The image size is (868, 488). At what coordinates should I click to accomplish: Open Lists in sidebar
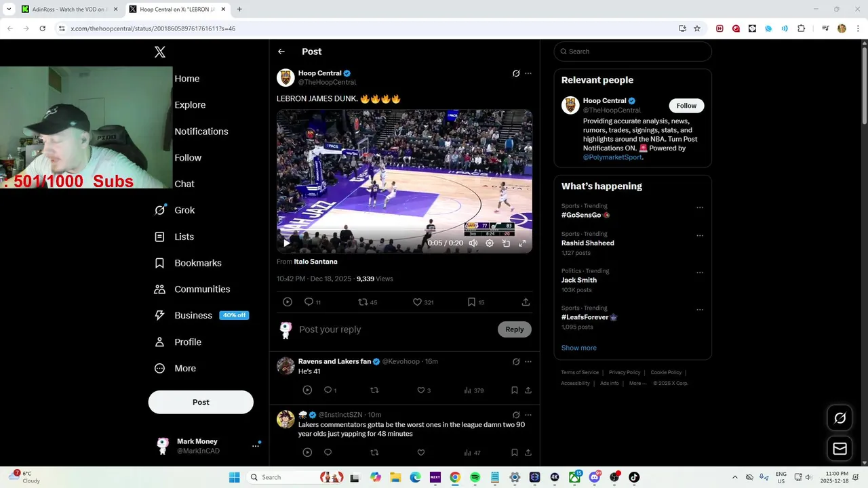point(174,237)
